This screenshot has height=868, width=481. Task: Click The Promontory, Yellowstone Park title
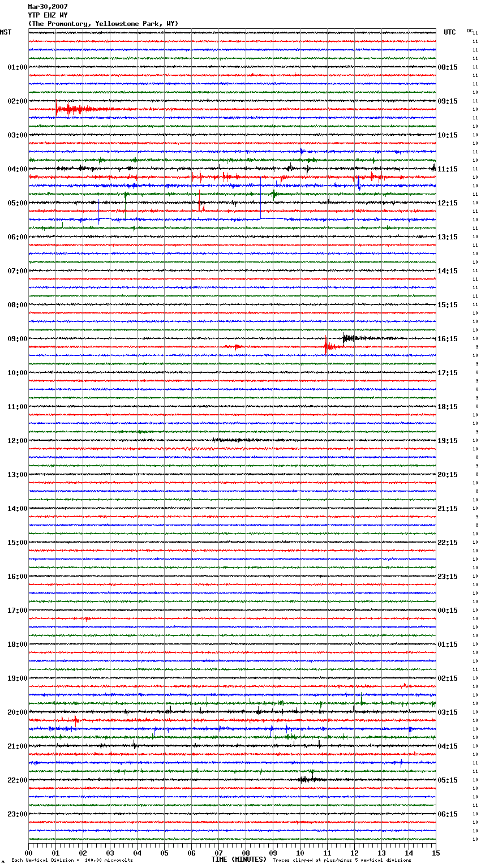pos(103,24)
